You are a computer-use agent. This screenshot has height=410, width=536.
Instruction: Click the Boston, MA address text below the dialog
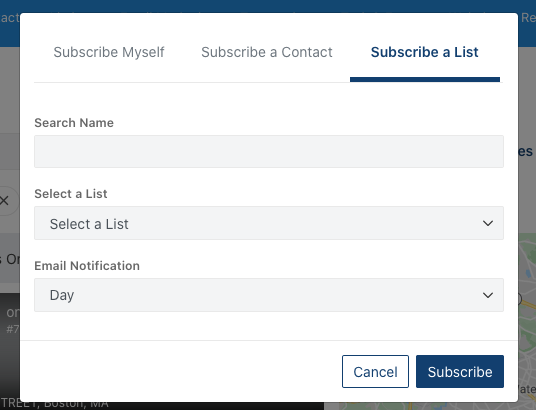55,405
